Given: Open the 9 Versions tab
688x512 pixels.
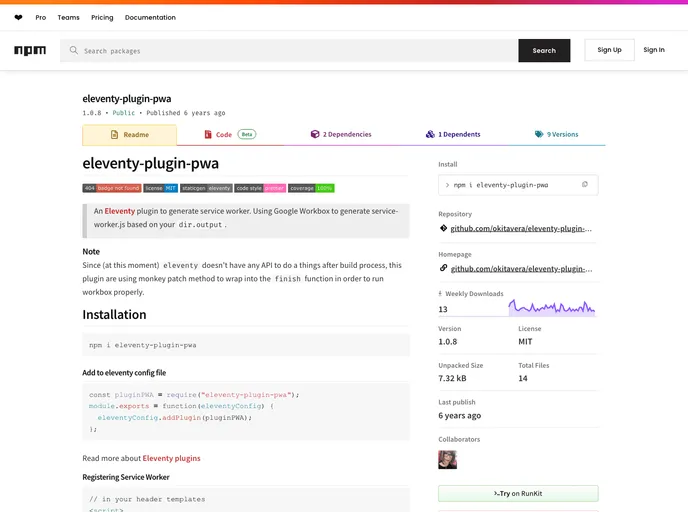Looking at the screenshot, I should 556,134.
